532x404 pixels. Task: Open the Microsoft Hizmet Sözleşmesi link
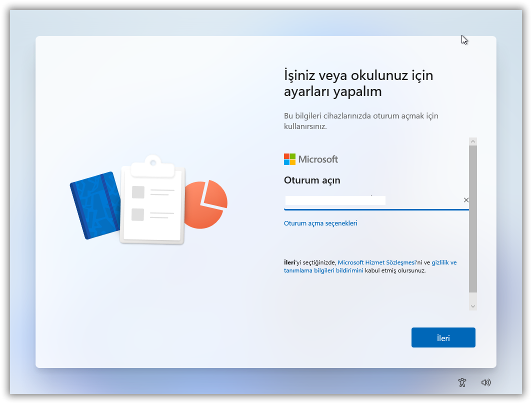[x=376, y=262]
